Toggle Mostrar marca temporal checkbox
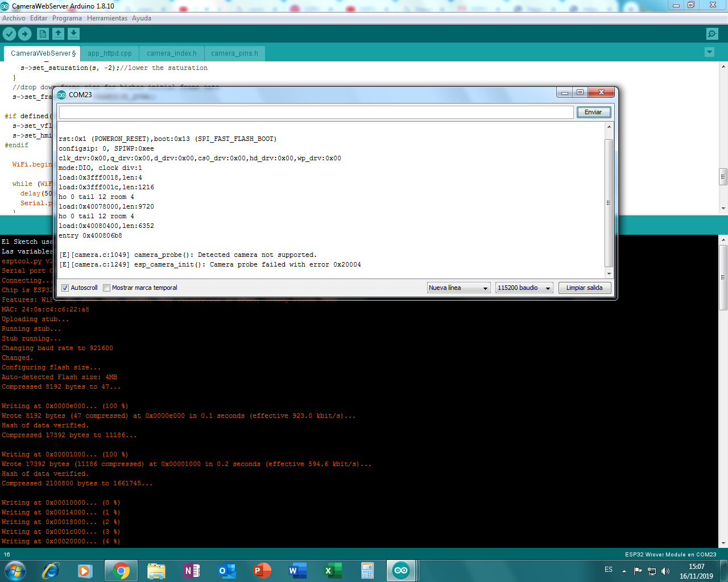 coord(106,288)
